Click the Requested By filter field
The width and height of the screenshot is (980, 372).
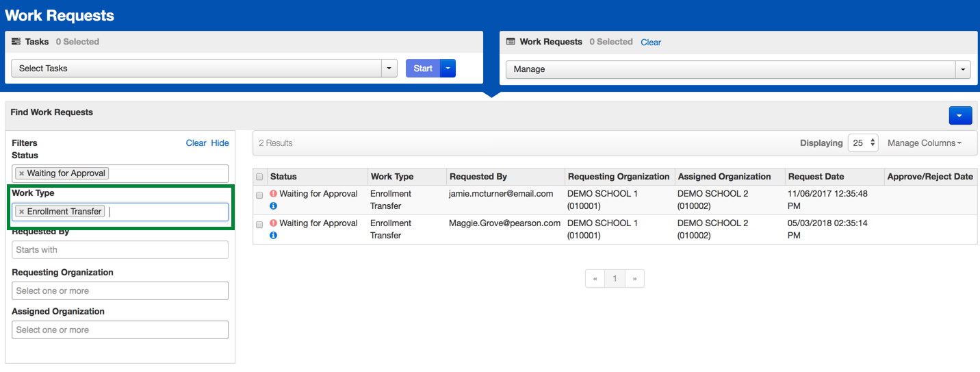point(120,250)
